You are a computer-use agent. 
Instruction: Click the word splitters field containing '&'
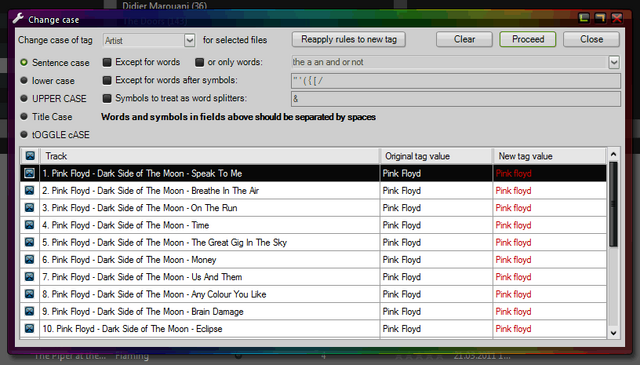click(x=456, y=99)
